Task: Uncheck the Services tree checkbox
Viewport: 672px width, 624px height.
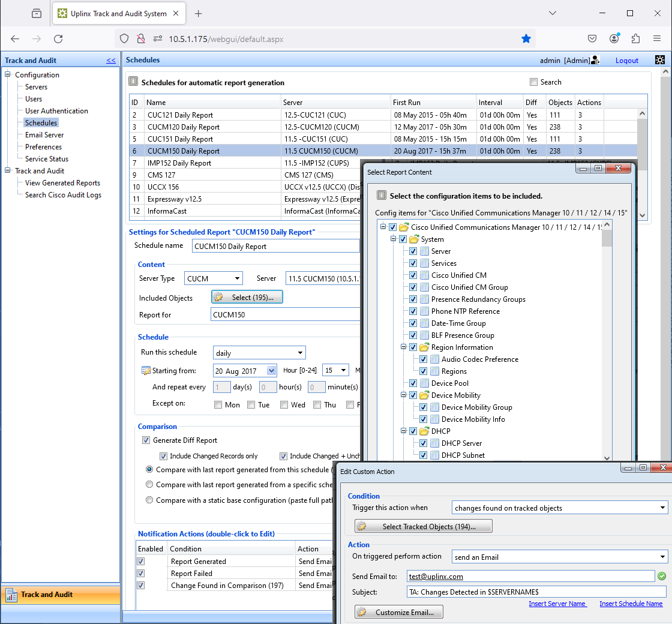Action: click(x=413, y=263)
